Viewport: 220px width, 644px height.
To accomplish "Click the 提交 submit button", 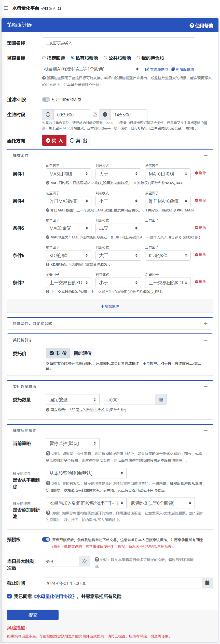I will 33,615.
